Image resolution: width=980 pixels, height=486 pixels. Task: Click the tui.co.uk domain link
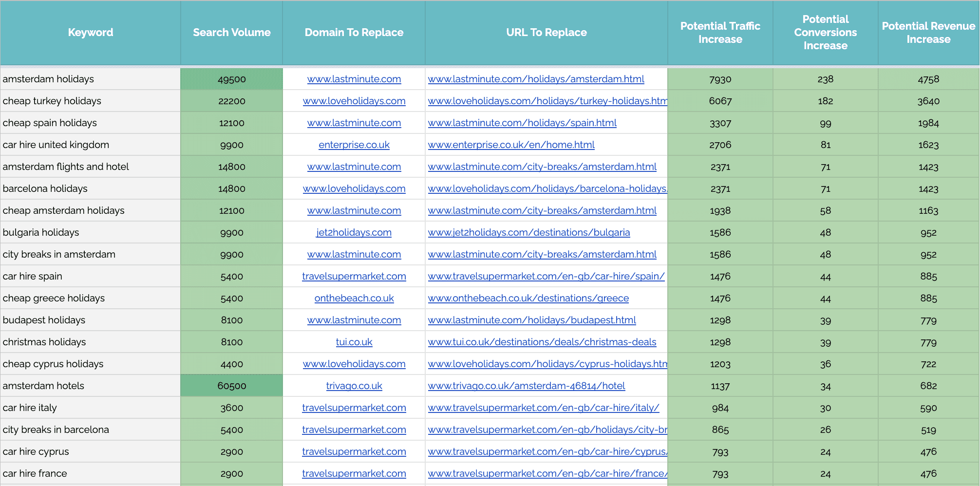(x=354, y=342)
